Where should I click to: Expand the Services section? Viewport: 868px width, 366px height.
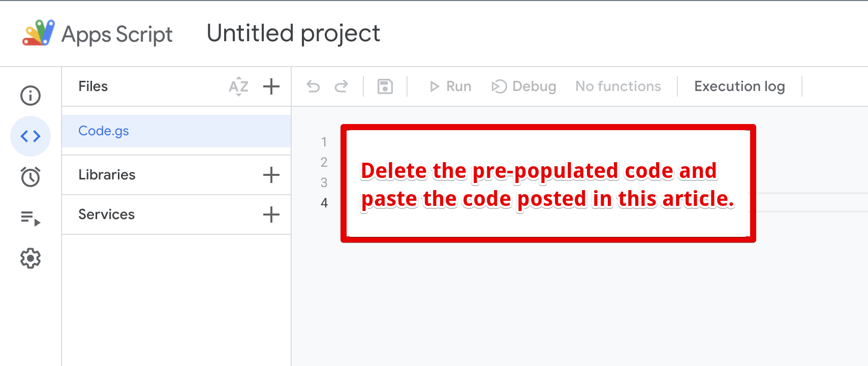point(106,215)
